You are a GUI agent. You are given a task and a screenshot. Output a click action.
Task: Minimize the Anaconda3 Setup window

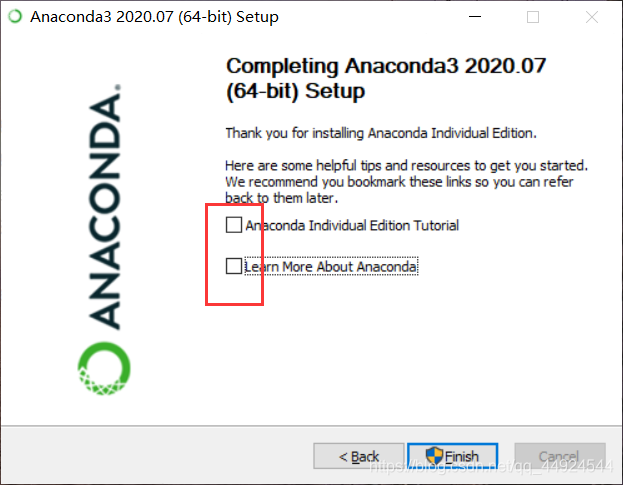pyautogui.click(x=475, y=17)
